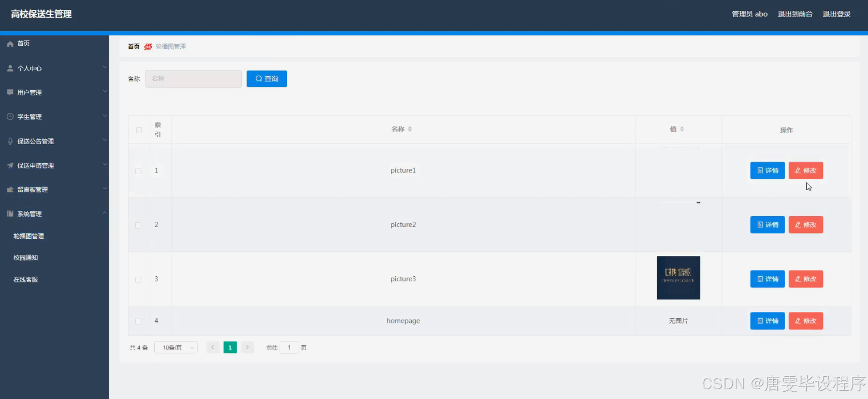Viewport: 868px width, 399px height.
Task: Expand the 用户管理 submenu arrow
Action: [x=105, y=91]
